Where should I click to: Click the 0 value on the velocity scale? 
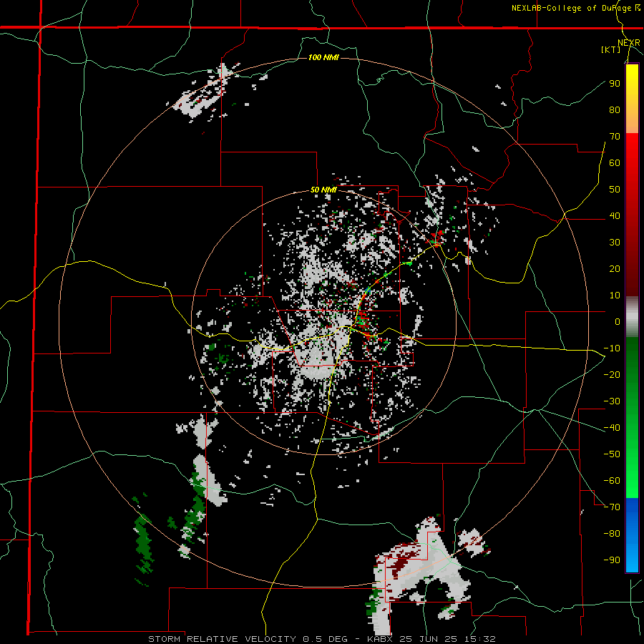(x=618, y=321)
